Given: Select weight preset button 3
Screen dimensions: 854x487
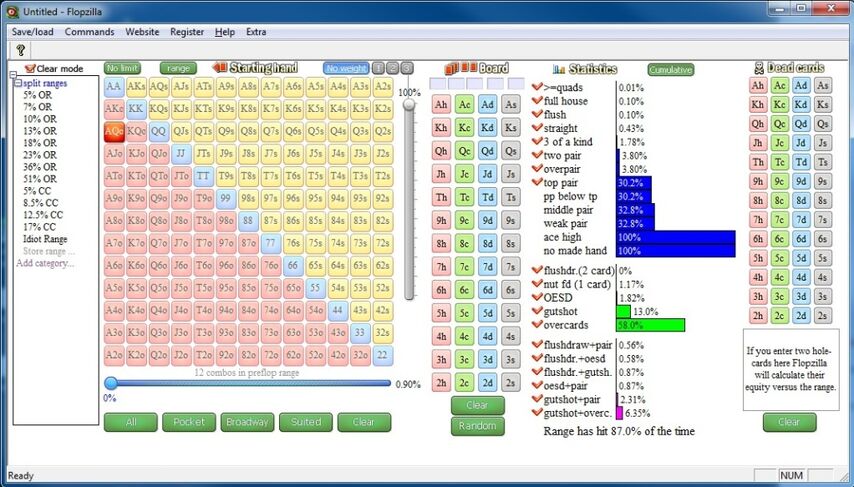Looking at the screenshot, I should click(406, 68).
